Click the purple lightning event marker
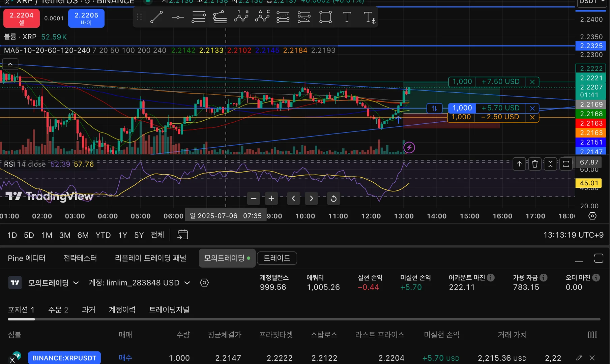Viewport: 610px width, 364px height. tap(409, 147)
